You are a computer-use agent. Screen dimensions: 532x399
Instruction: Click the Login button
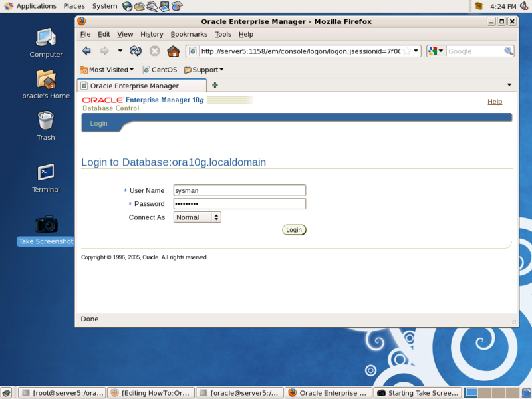pos(294,230)
